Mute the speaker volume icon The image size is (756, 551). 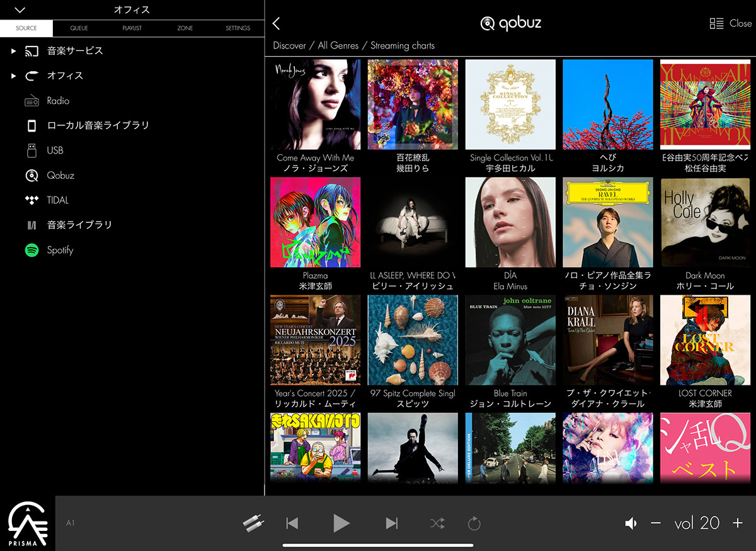631,523
